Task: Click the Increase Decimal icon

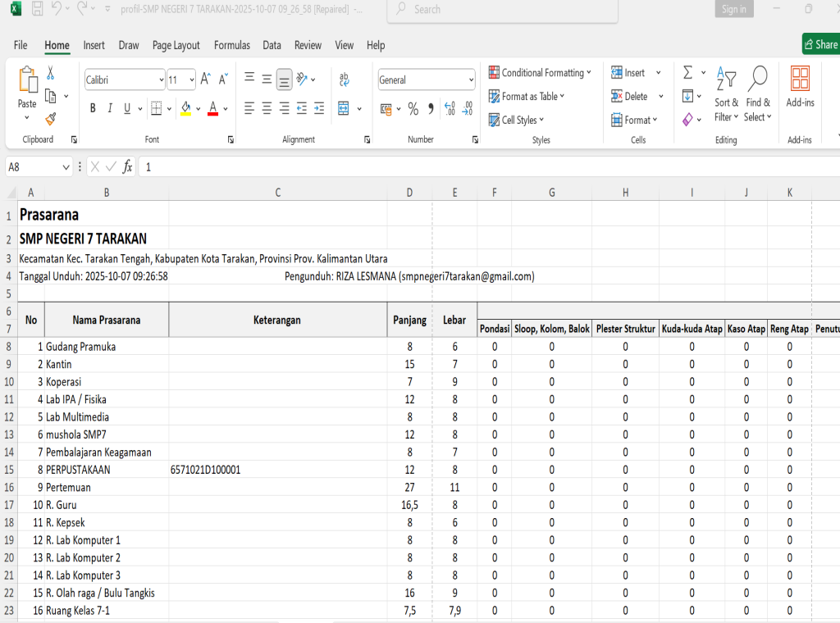Action: point(449,109)
